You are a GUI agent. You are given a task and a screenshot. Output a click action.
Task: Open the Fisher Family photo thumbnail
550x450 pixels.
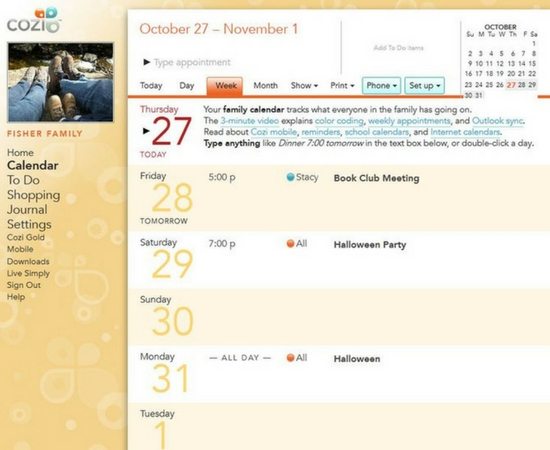(x=60, y=82)
